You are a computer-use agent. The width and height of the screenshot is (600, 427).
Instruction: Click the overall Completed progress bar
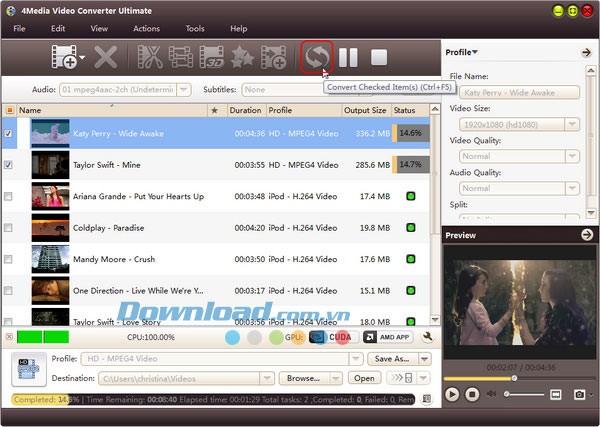click(x=214, y=399)
